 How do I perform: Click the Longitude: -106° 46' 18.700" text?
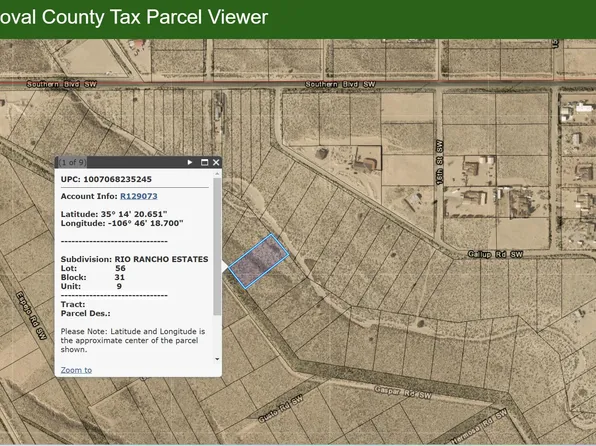122,223
